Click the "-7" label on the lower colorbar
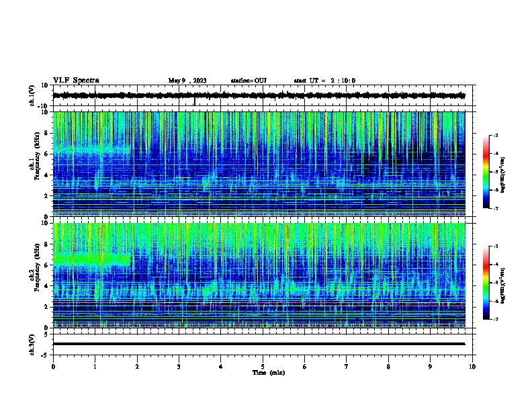532x411 pixels. pos(496,319)
